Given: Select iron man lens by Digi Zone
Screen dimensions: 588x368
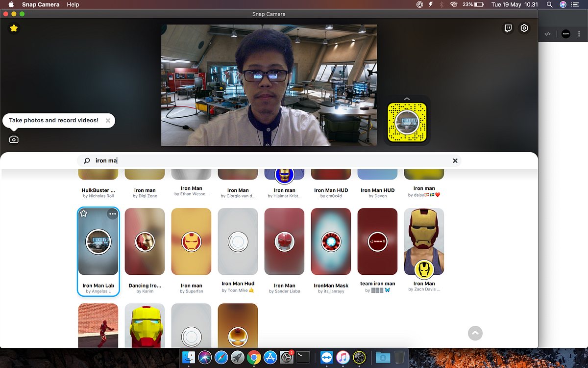Looking at the screenshot, I should 145,184.
